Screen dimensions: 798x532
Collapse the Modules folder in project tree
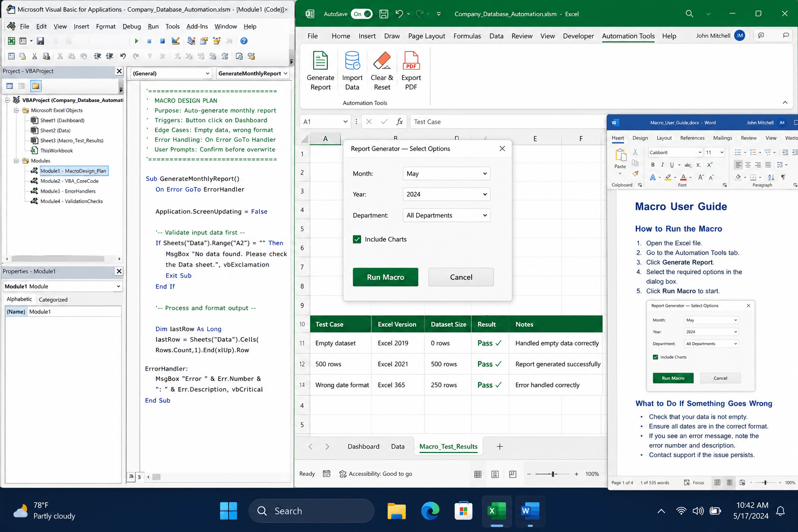[x=16, y=161]
